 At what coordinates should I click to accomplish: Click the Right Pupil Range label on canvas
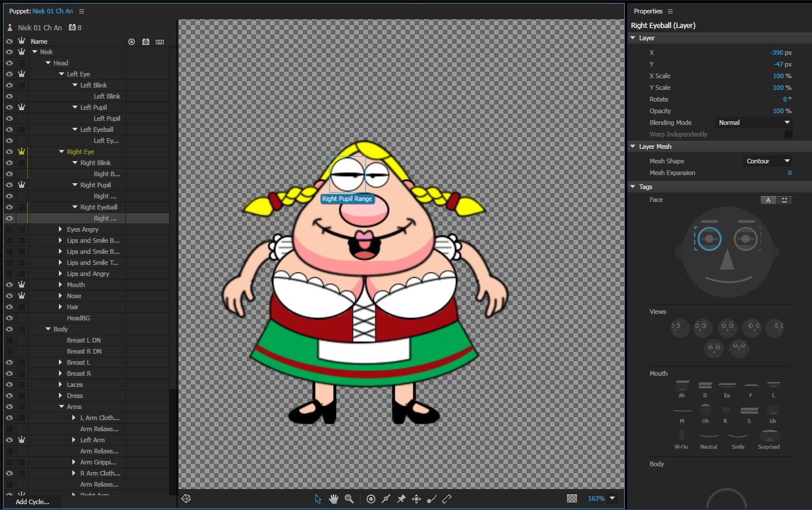click(x=347, y=199)
